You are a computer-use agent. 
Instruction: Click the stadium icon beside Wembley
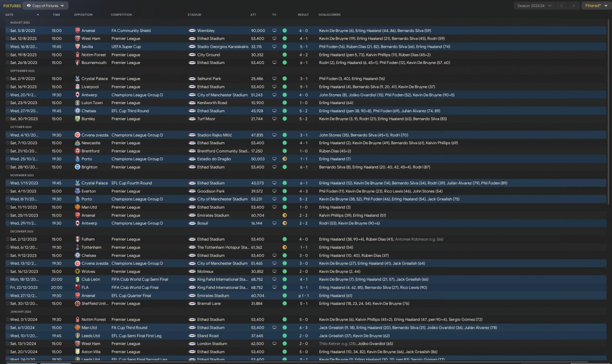tap(192, 31)
